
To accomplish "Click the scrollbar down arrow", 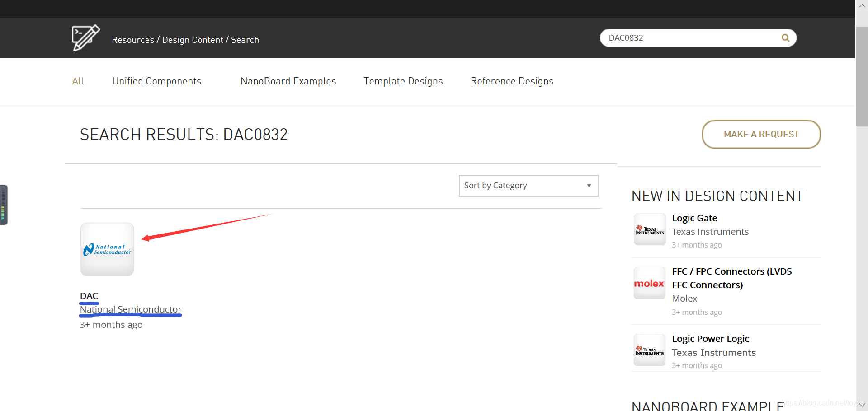I will [862, 405].
